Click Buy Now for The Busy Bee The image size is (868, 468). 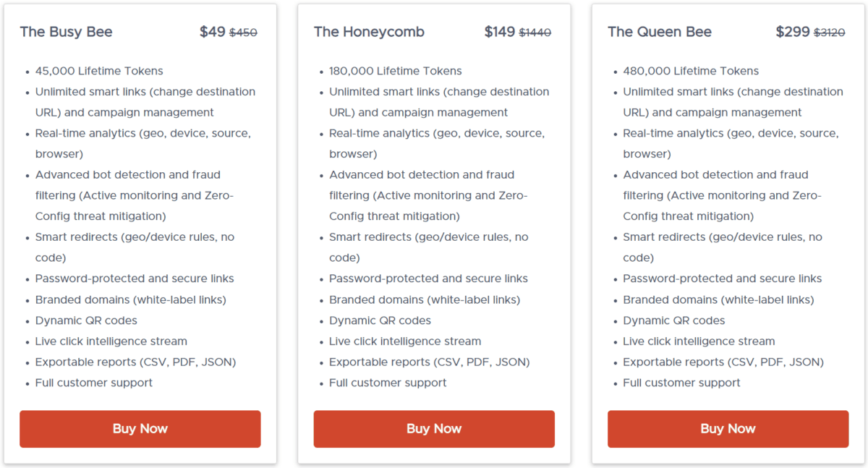coord(140,429)
